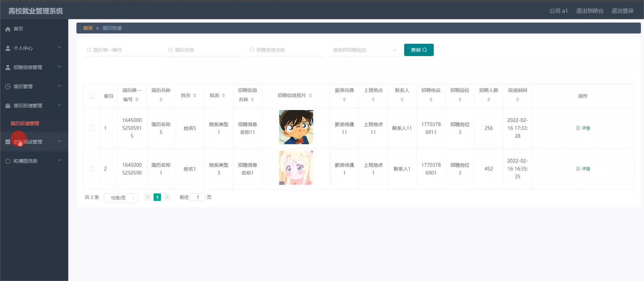Sort by 投递时间 column arrows
This screenshot has height=281, width=644.
(518, 100)
